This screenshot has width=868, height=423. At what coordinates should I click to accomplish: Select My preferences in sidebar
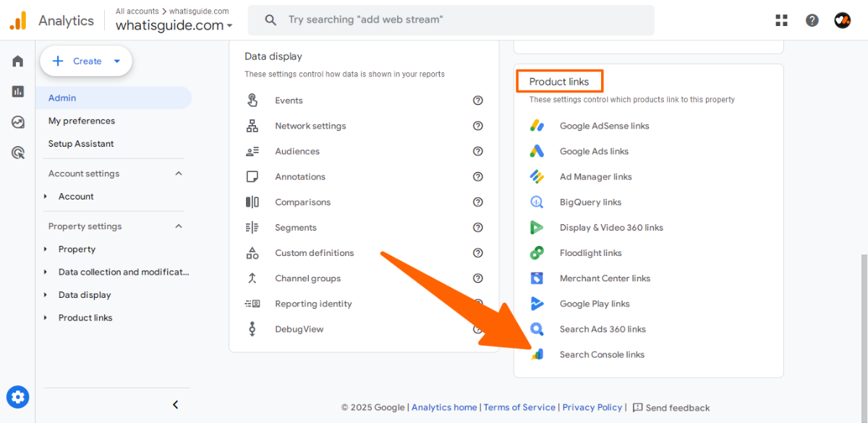coord(82,121)
